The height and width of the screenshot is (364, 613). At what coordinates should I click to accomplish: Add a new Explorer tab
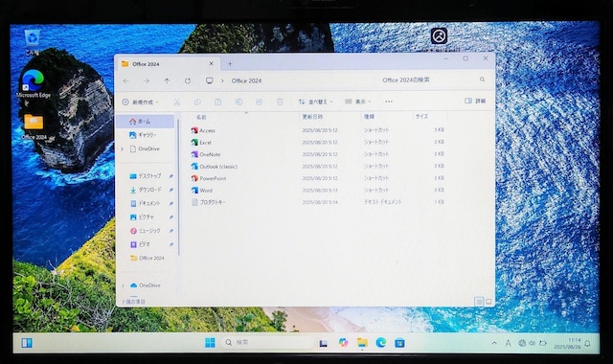[230, 64]
